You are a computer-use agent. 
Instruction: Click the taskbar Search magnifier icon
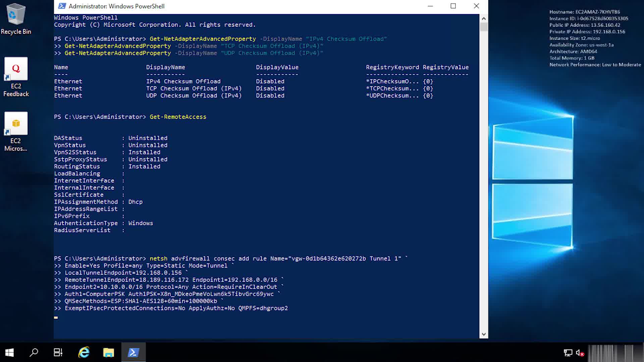(34, 352)
